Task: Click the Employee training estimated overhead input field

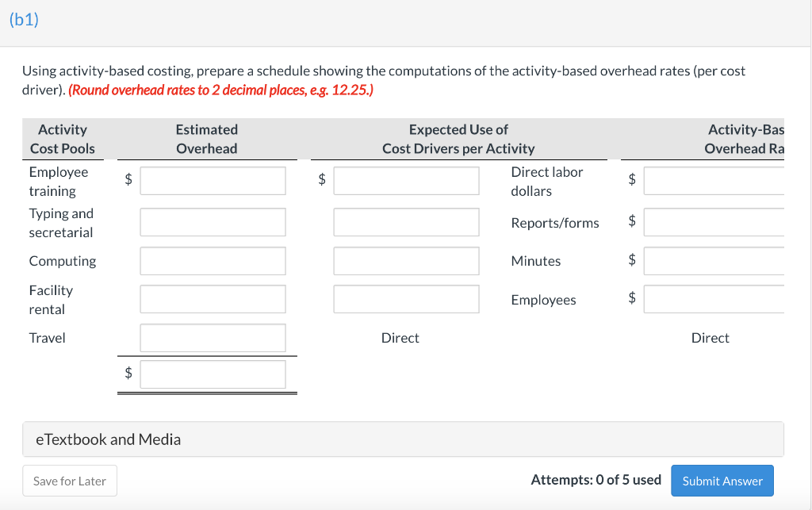Action: [213, 180]
